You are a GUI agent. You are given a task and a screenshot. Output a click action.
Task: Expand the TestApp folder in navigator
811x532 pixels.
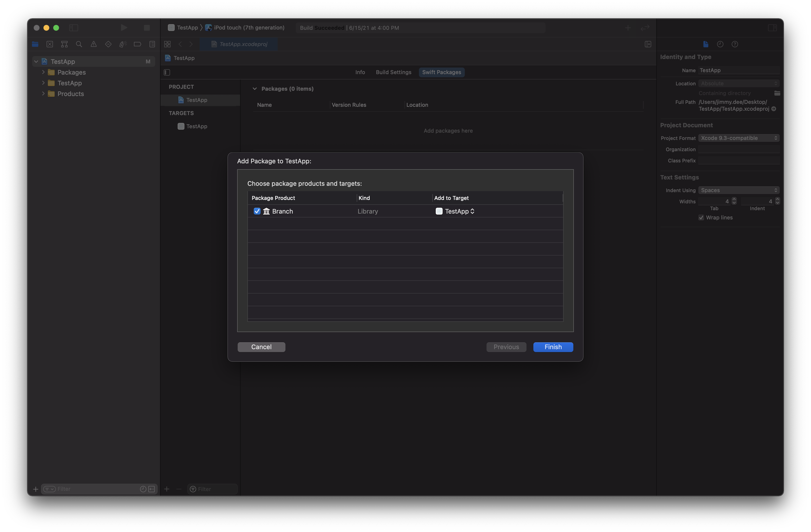pos(43,83)
